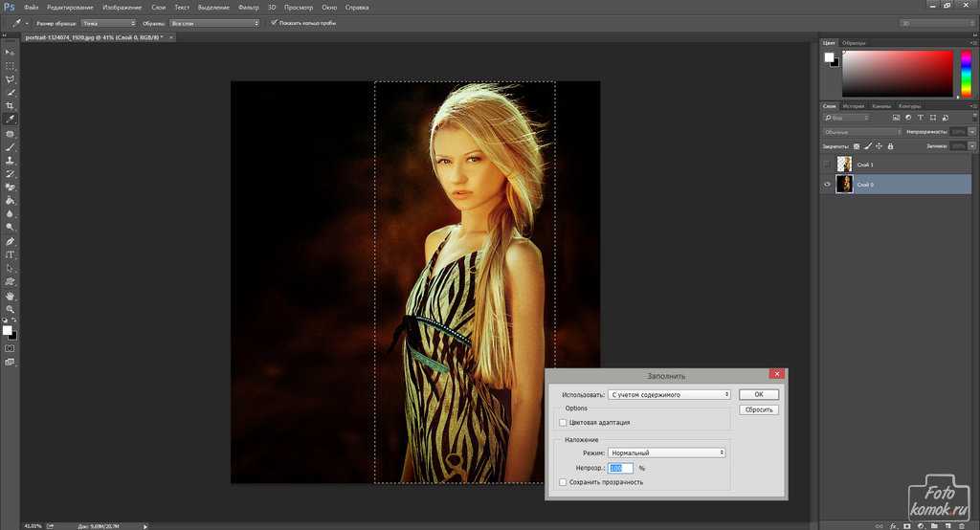Select the Eyedropper tool in toolbox
Image resolution: width=980 pixels, height=530 pixels.
click(x=10, y=119)
